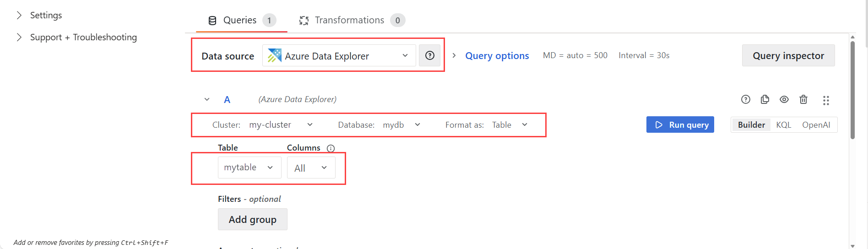Click the Transformations icon
Viewport: 868px width, 249px height.
304,21
